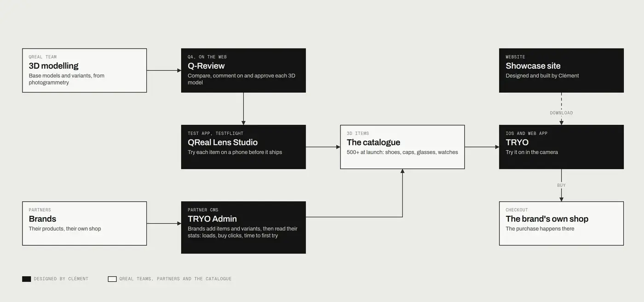644x302 pixels.
Task: Select the "3D modelling" heading
Action: 54,66
